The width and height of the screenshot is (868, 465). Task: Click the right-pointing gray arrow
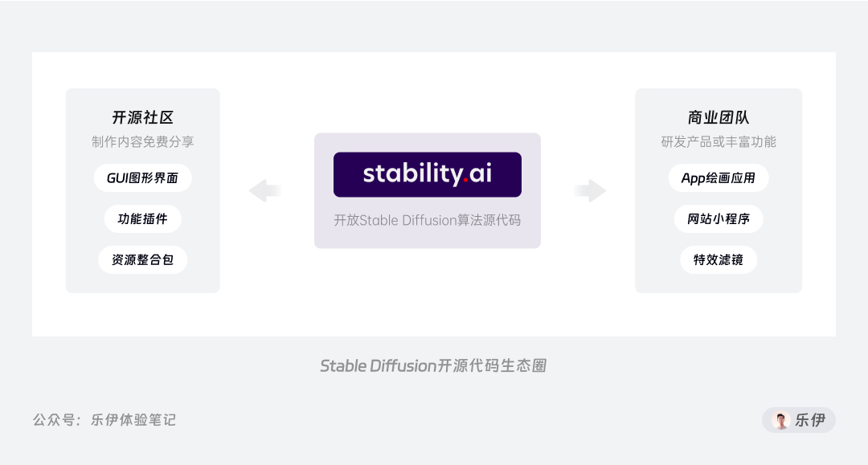tap(590, 191)
